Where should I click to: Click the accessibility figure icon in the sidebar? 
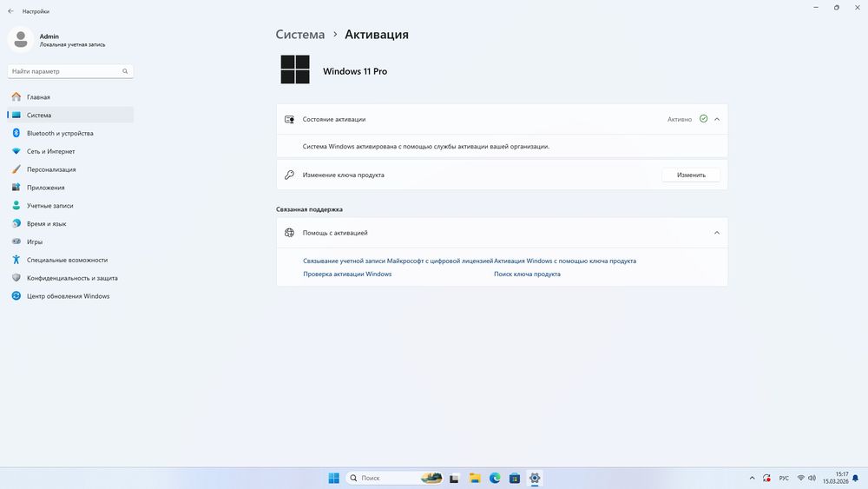pyautogui.click(x=16, y=260)
